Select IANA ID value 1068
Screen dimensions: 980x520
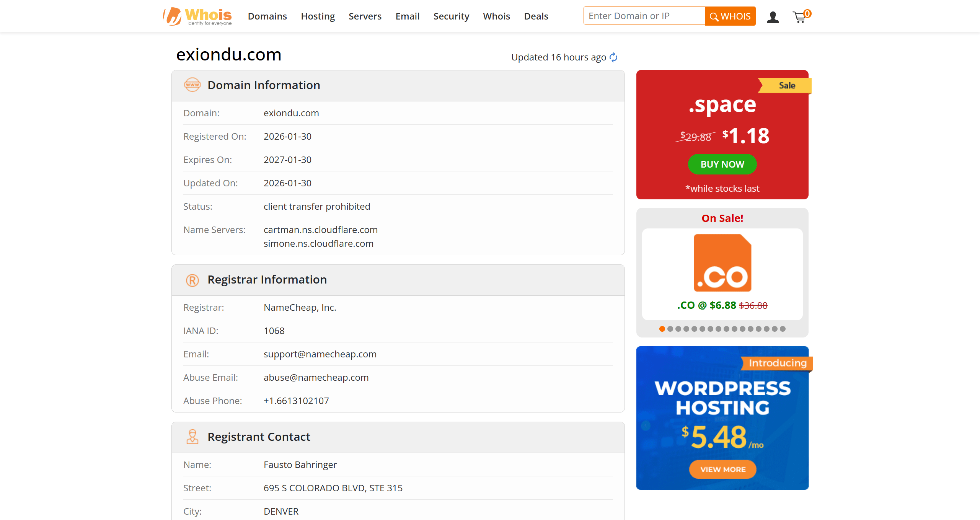click(274, 331)
